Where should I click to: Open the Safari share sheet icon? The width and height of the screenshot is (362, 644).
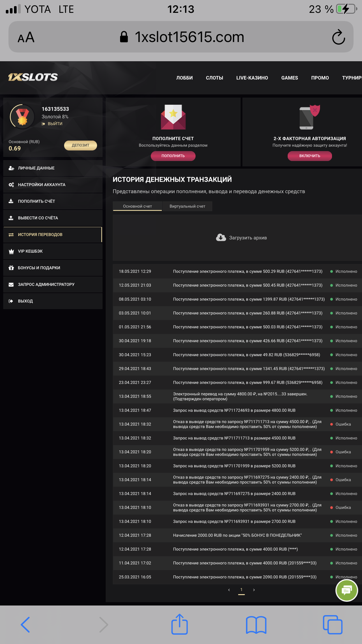(179, 624)
